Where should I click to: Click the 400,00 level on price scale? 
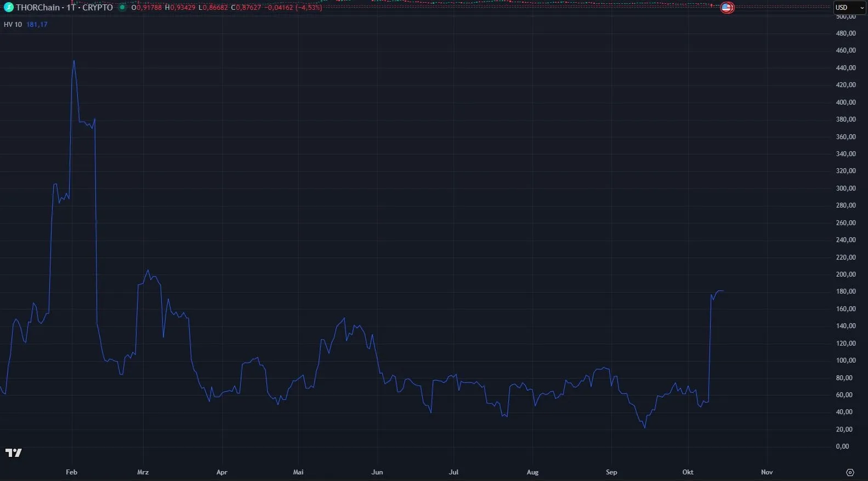(x=846, y=102)
